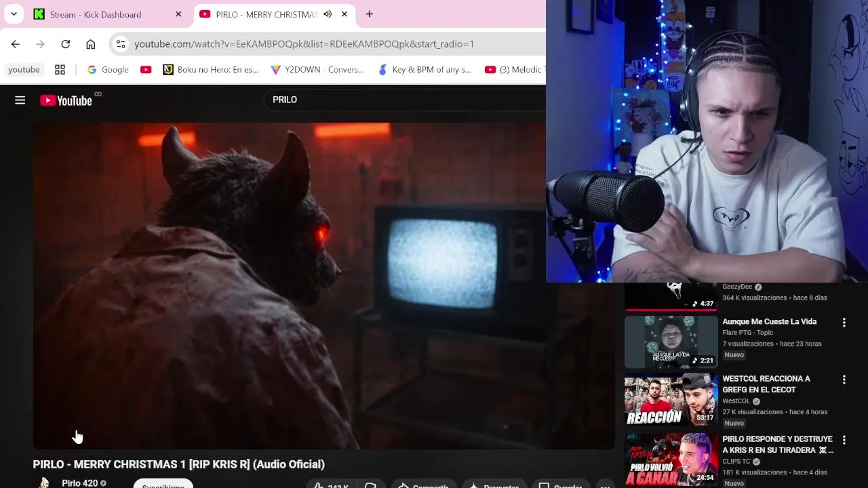
Task: Open the PIRLO RESPONDE Y DESTRUYE title
Action: click(x=778, y=445)
